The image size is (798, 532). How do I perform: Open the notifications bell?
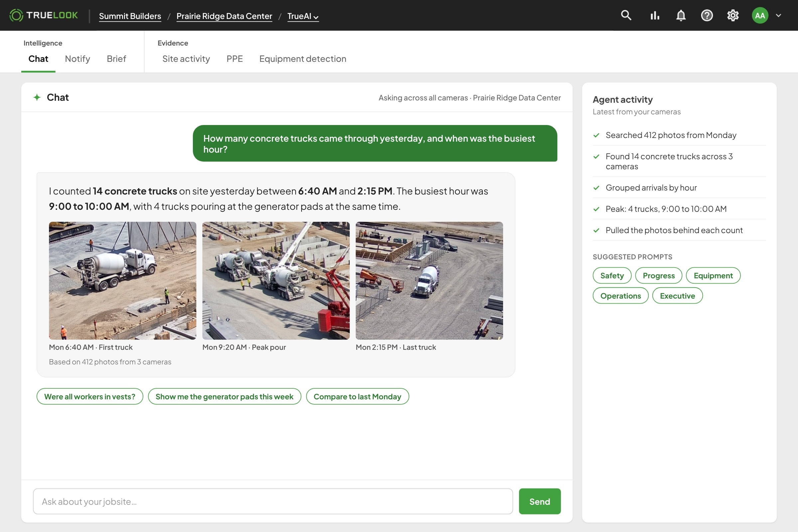tap(681, 15)
